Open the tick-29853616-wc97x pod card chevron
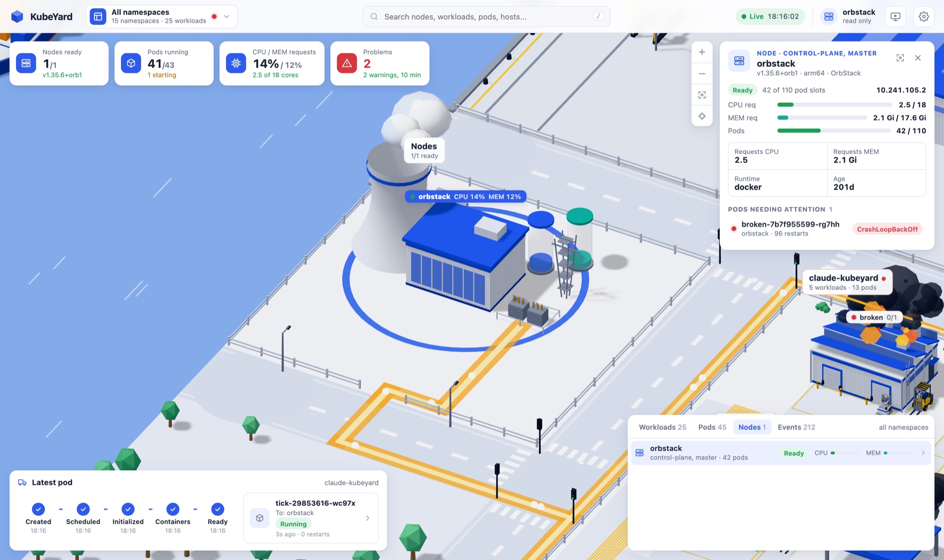The width and height of the screenshot is (944, 560). click(367, 518)
